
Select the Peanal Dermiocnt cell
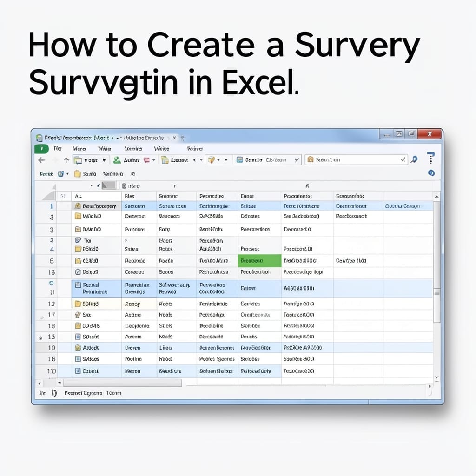(x=97, y=288)
